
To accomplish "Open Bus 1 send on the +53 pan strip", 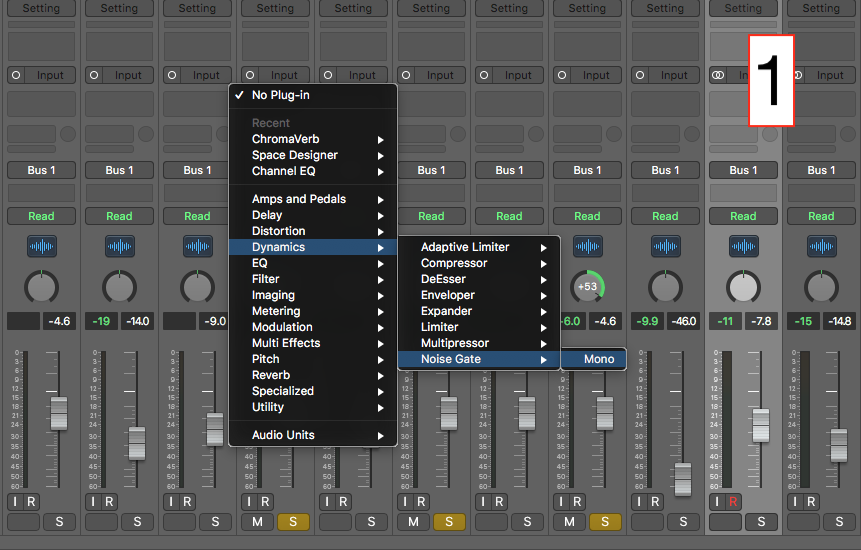I will 587,170.
